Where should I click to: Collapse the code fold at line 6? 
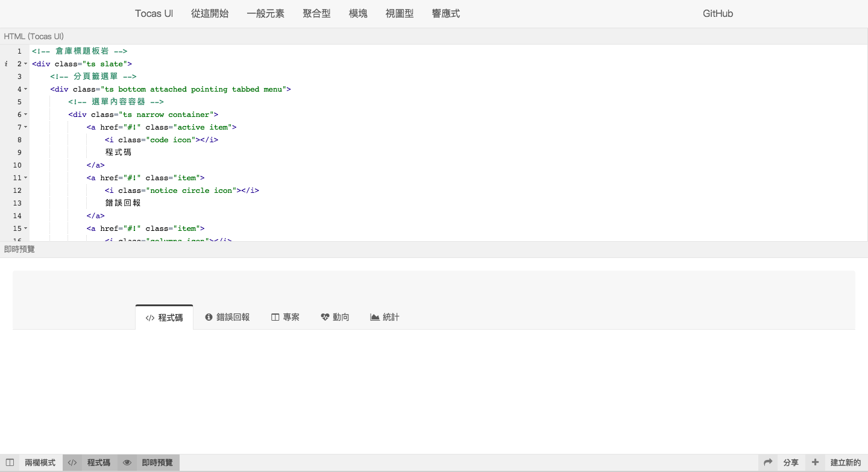pyautogui.click(x=26, y=115)
